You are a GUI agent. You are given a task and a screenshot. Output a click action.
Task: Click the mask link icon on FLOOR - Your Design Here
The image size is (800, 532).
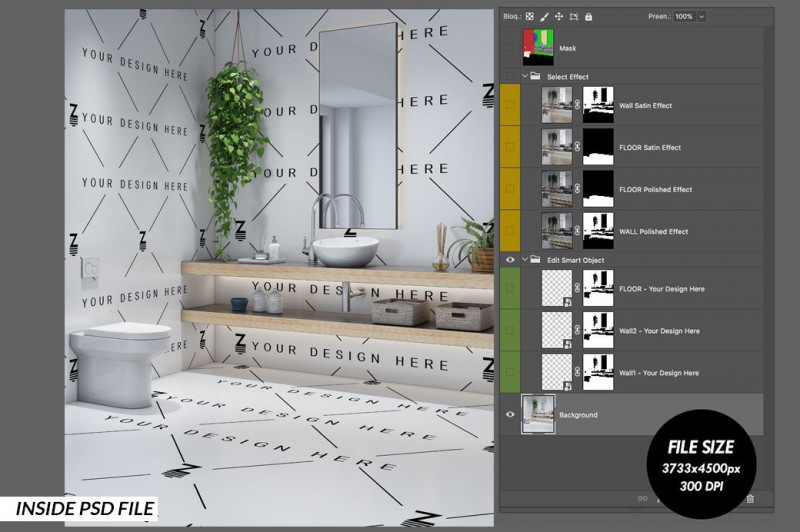tap(577, 288)
